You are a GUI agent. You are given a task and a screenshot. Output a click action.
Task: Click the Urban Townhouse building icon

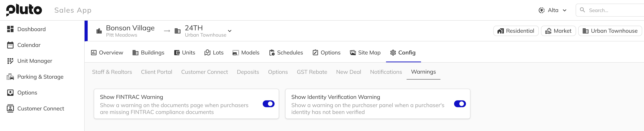click(x=586, y=31)
